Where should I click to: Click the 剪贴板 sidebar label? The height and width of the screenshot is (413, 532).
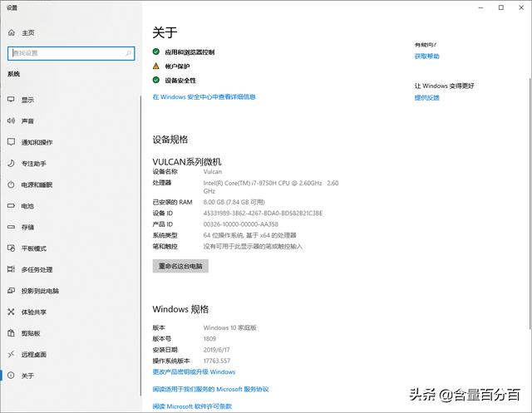[x=31, y=333]
